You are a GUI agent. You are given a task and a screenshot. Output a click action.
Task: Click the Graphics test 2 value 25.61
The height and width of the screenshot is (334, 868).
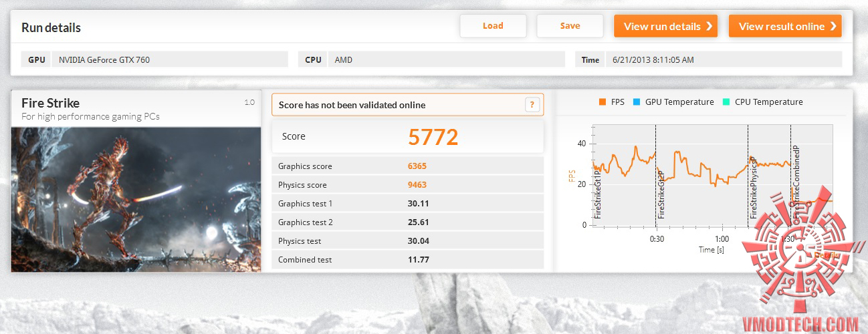(419, 222)
